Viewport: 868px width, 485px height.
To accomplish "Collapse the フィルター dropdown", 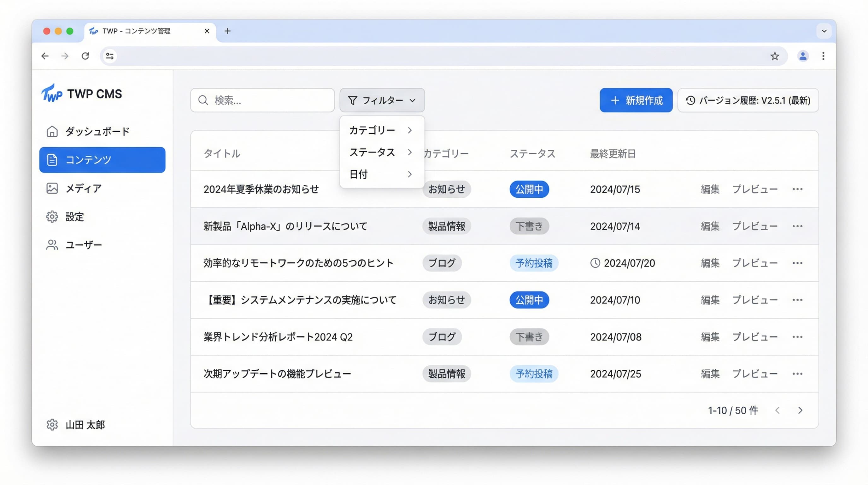I will click(x=382, y=100).
